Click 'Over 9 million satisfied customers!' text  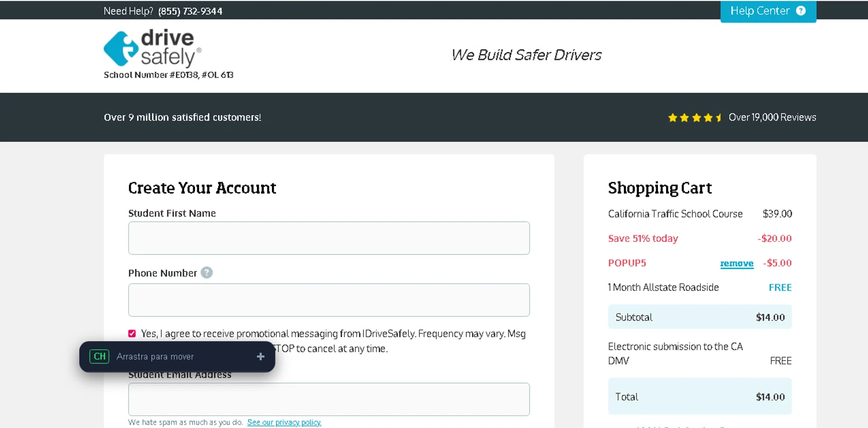[182, 117]
